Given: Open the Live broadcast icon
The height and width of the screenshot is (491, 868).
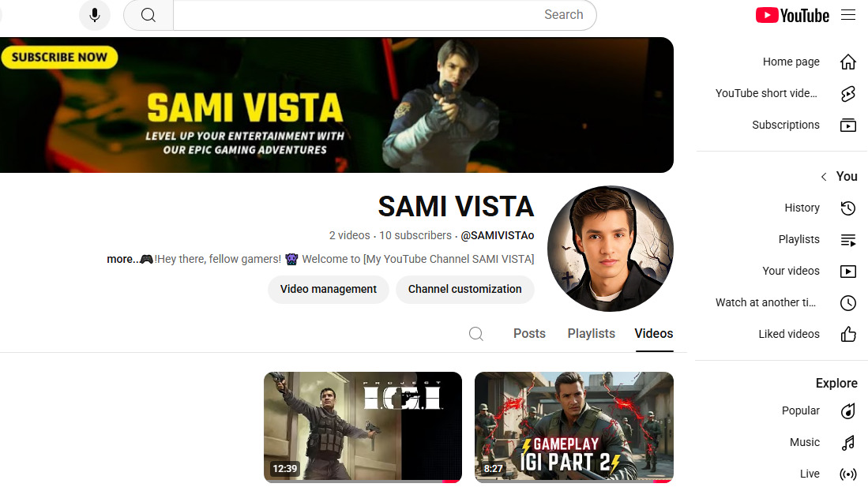Looking at the screenshot, I should (847, 474).
